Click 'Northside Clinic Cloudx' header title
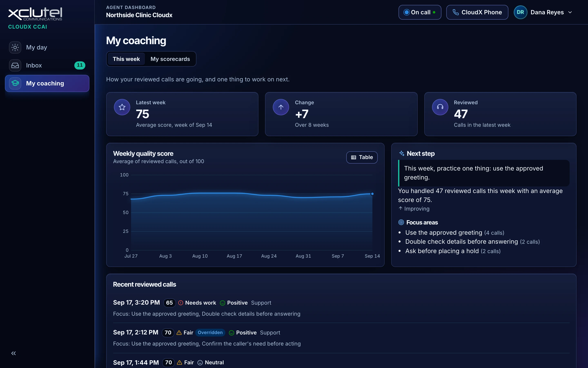 (x=139, y=15)
